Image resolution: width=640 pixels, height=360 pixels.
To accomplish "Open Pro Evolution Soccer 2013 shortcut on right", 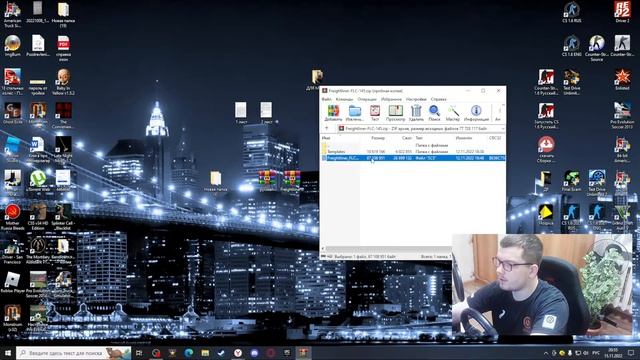I will (x=622, y=115).
